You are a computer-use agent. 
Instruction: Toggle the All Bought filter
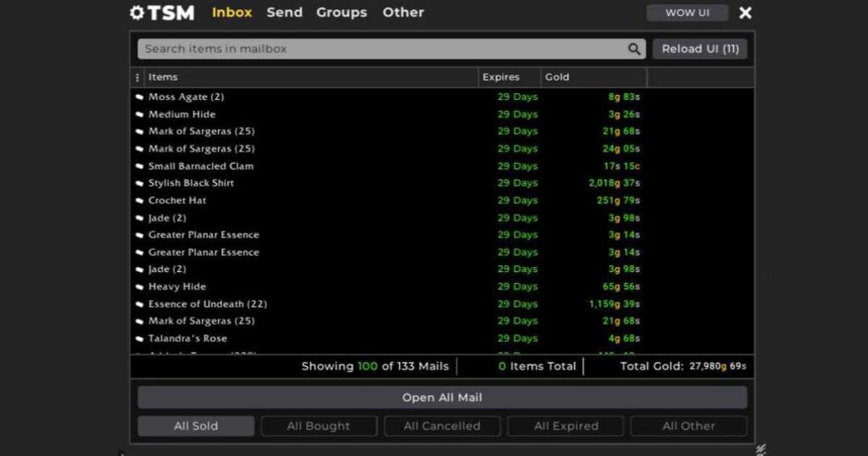pyautogui.click(x=319, y=426)
